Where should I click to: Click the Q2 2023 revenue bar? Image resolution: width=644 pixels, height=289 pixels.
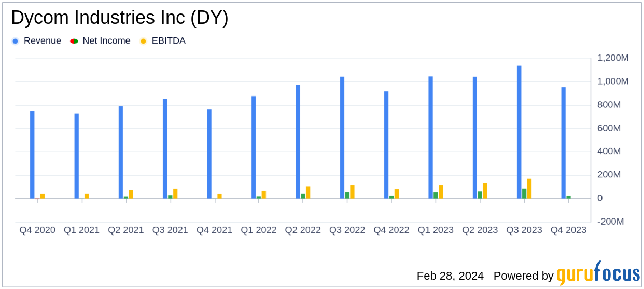click(x=475, y=137)
